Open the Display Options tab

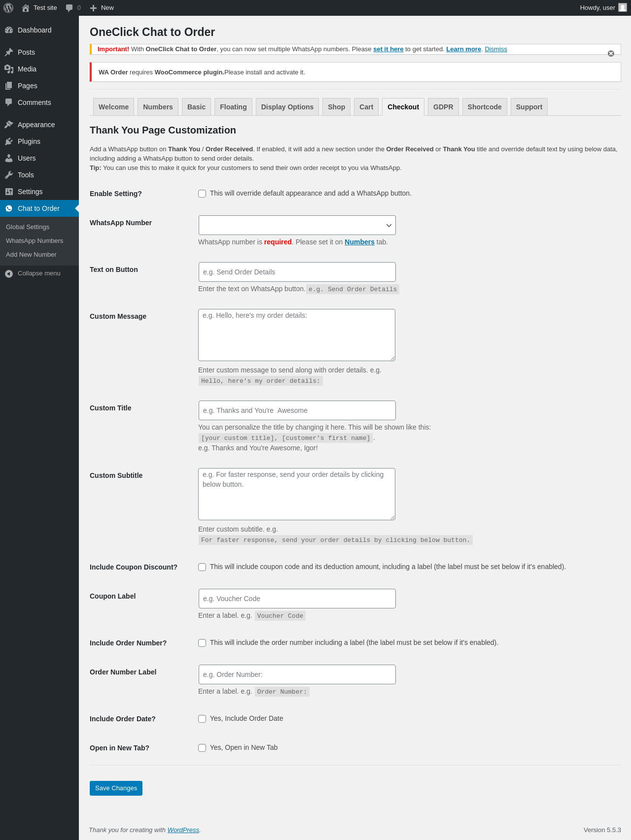point(287,107)
